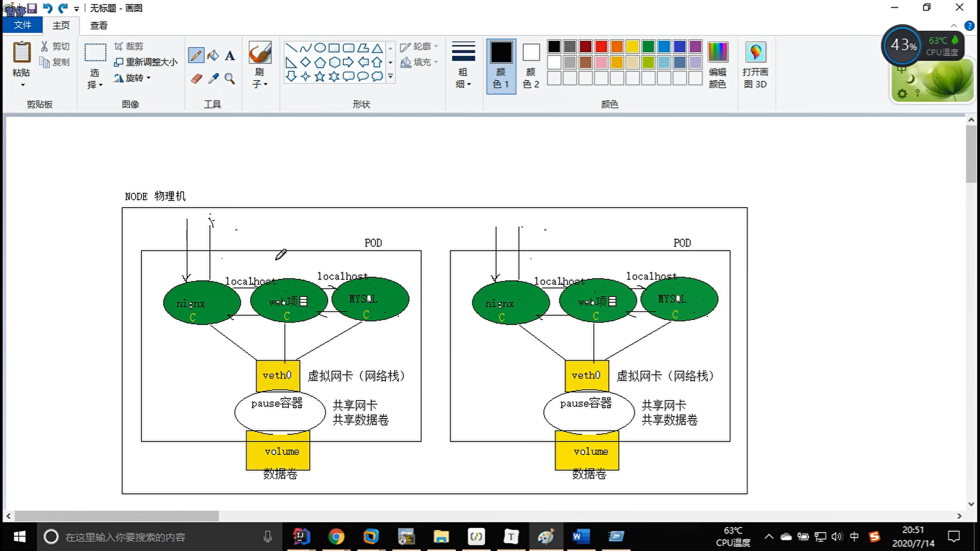The width and height of the screenshot is (980, 551).
Task: Open the Rotate dropdown
Action: [134, 78]
